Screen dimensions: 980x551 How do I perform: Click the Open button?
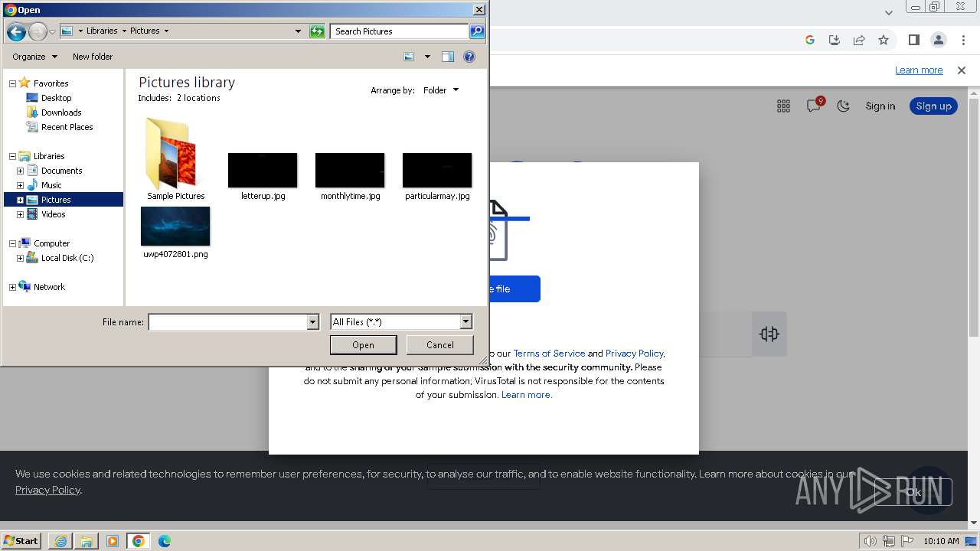click(x=363, y=345)
